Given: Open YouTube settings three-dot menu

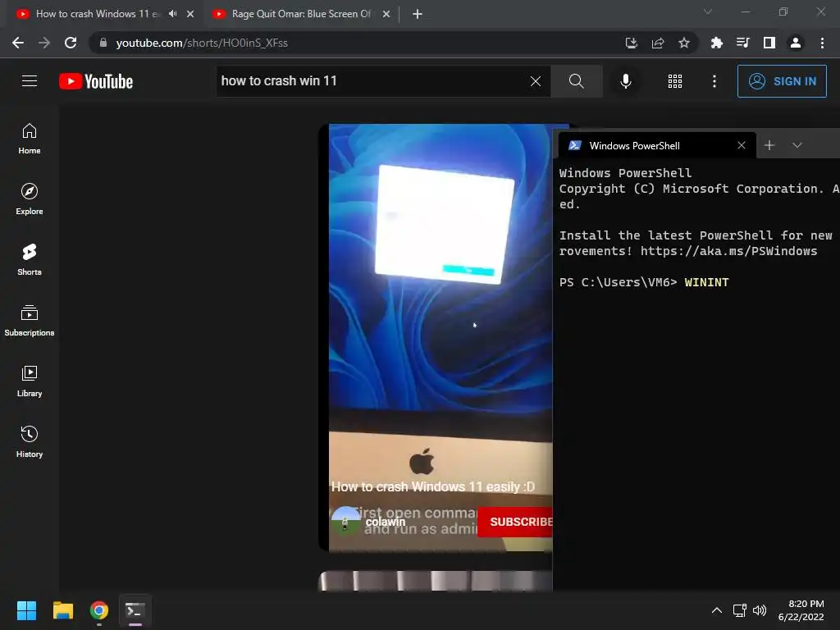Looking at the screenshot, I should [x=714, y=81].
